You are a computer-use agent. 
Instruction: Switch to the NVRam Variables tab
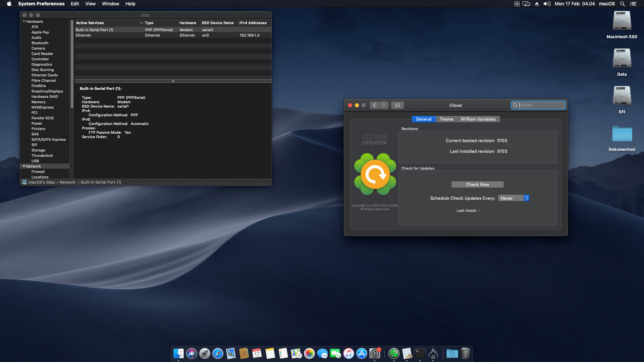coord(478,119)
